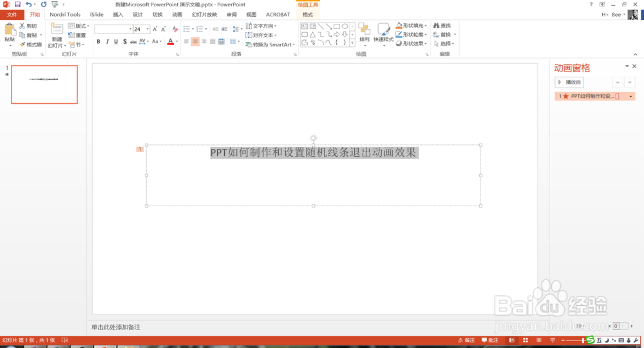The width and height of the screenshot is (644, 348).
Task: Select the Format Painter brush
Action: pos(31,44)
